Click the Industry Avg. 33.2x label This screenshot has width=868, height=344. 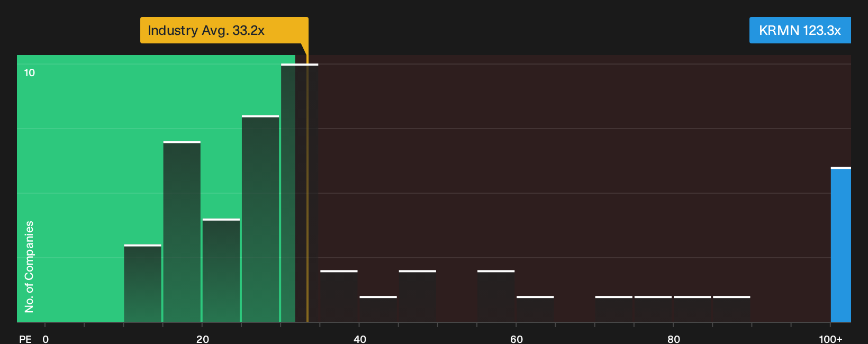click(x=224, y=30)
